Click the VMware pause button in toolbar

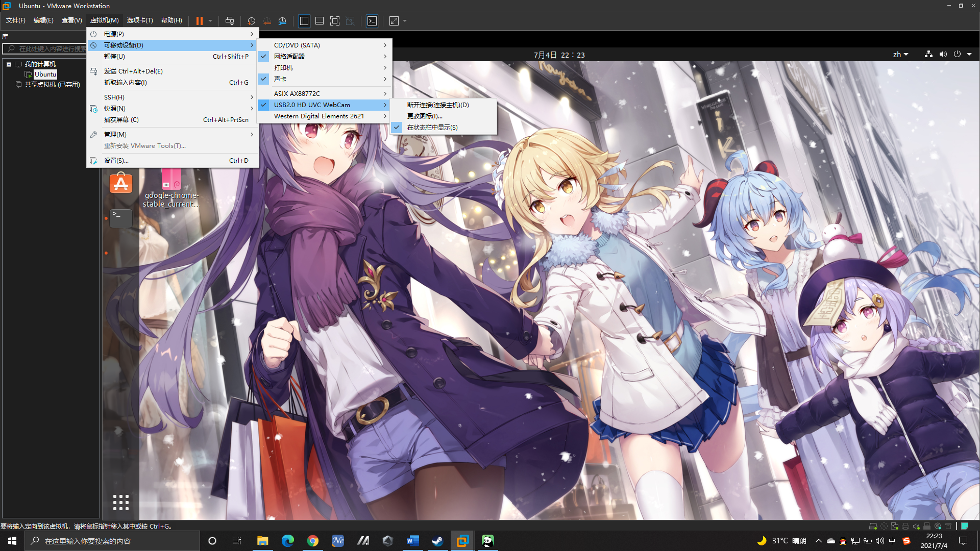tap(199, 21)
